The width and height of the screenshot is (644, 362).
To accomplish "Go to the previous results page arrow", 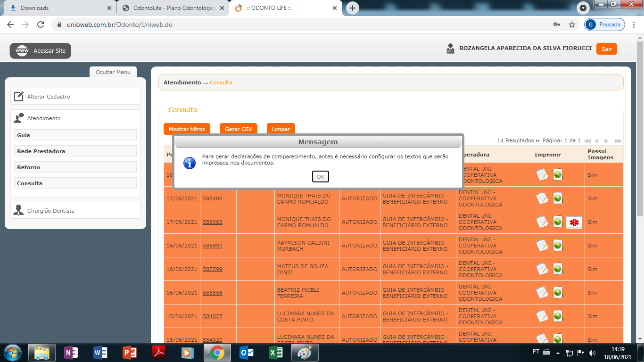I will (596, 141).
